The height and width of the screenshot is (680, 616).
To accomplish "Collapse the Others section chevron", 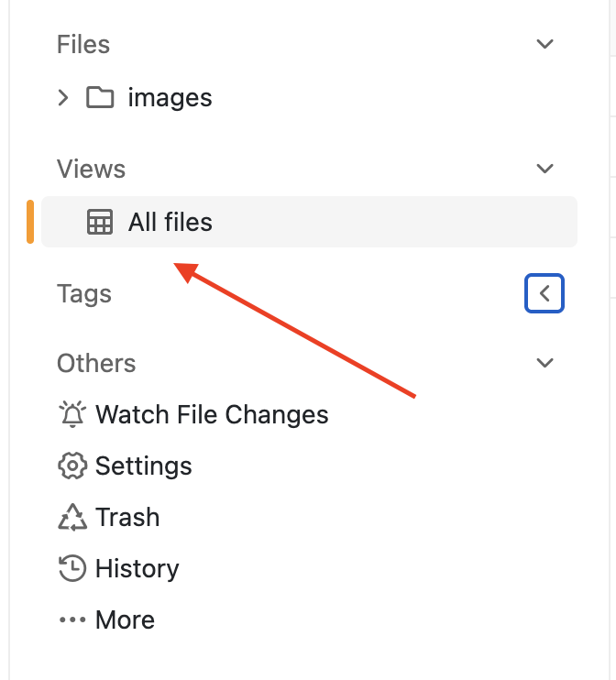I will pyautogui.click(x=544, y=363).
